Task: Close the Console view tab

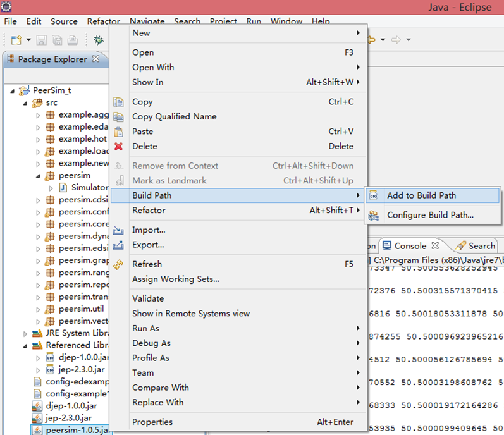Action: tap(435, 245)
